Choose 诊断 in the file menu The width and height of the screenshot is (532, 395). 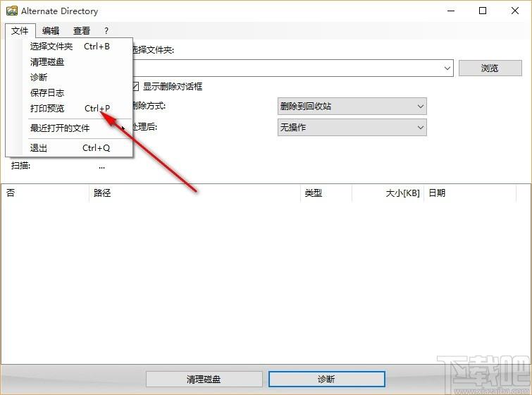[70, 78]
